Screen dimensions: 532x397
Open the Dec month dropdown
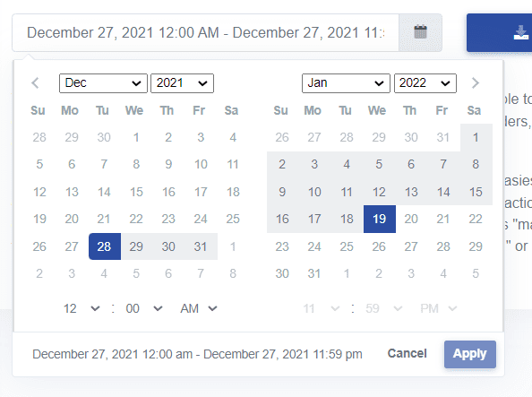tap(103, 83)
